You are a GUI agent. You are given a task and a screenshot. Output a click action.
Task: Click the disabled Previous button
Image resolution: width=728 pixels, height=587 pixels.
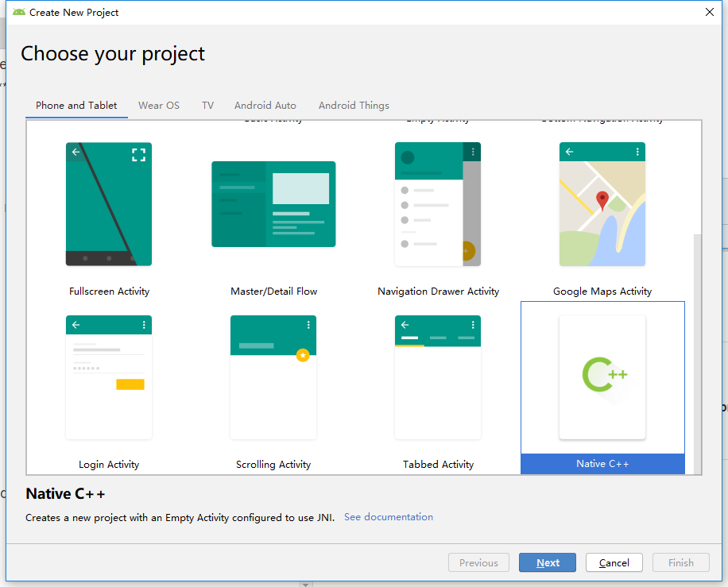tap(478, 562)
